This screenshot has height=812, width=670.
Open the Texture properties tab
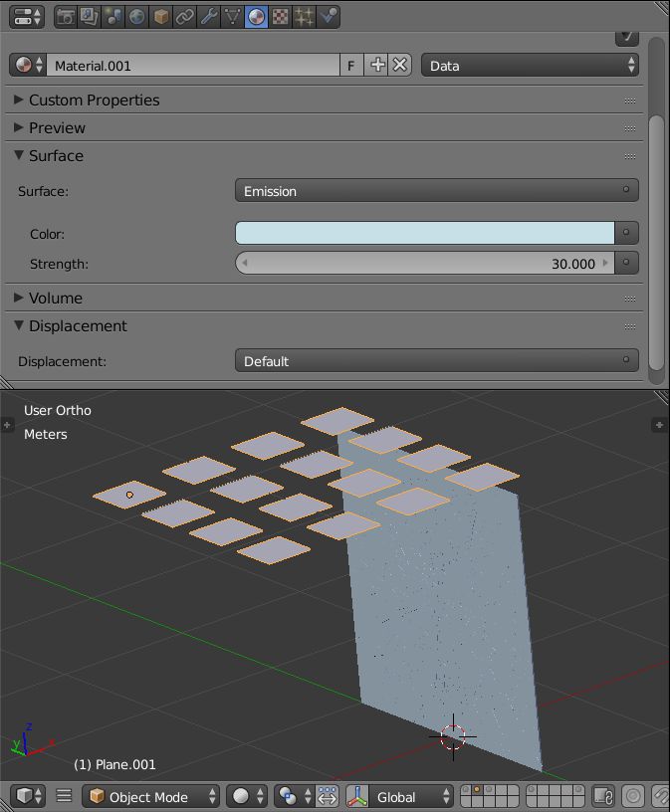point(280,17)
